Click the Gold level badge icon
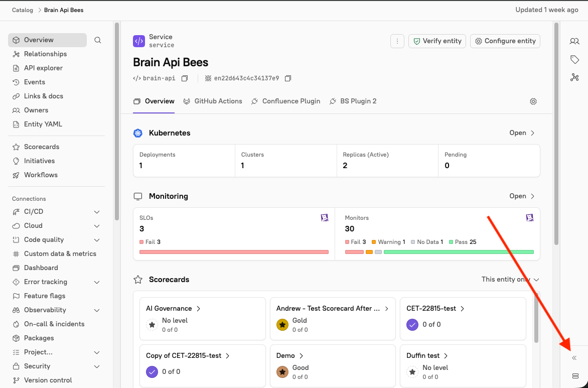588x388 pixels. tap(282, 325)
